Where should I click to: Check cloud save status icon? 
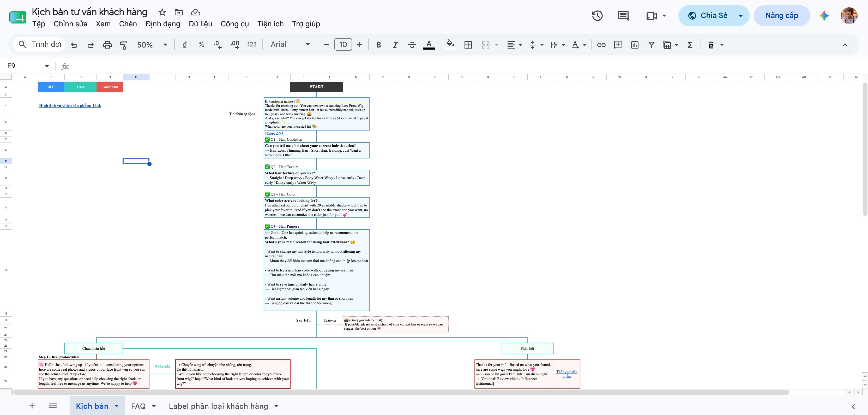coord(195,13)
